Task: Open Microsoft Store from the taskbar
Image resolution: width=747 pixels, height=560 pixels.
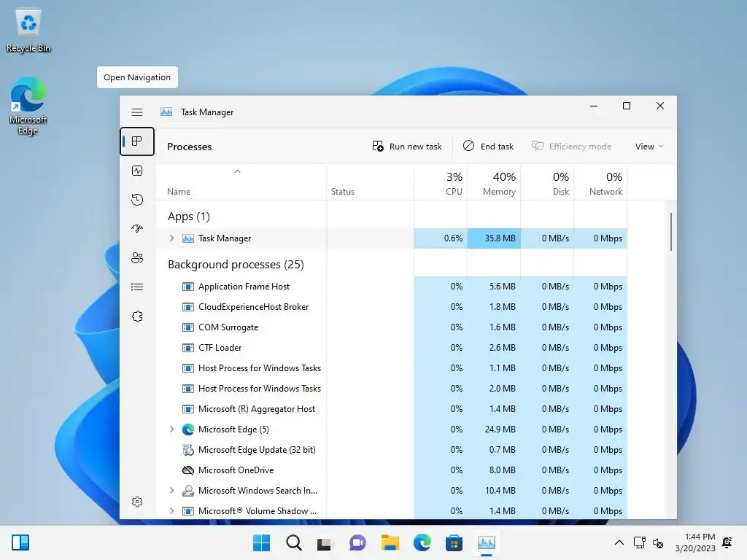Action: [x=454, y=542]
